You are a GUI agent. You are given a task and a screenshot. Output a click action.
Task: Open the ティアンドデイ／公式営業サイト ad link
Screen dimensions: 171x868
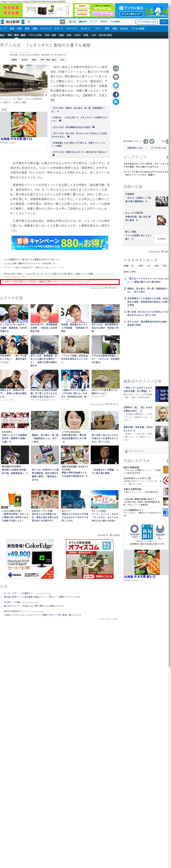tap(19, 593)
